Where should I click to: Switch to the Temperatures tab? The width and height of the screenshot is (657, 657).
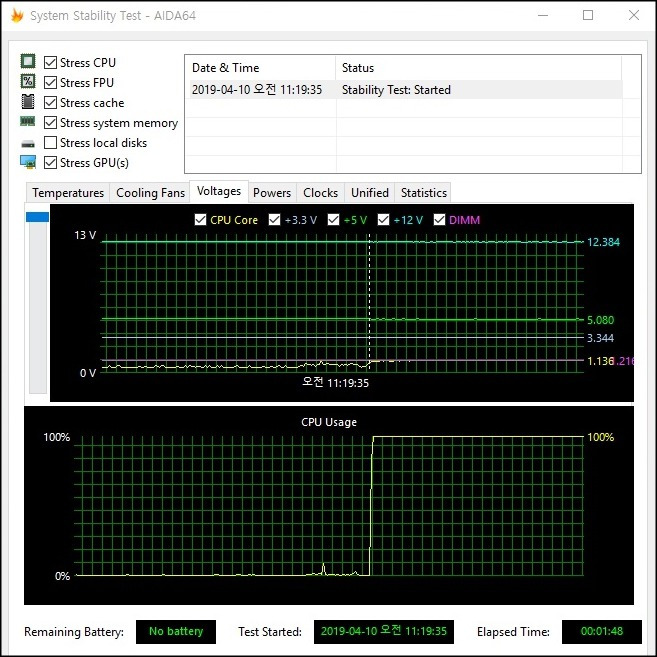(68, 193)
